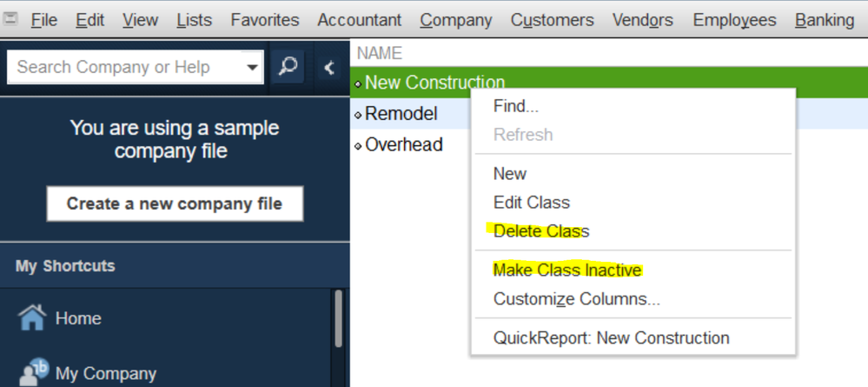
Task: Select Make Class Inactive option
Action: (x=567, y=270)
